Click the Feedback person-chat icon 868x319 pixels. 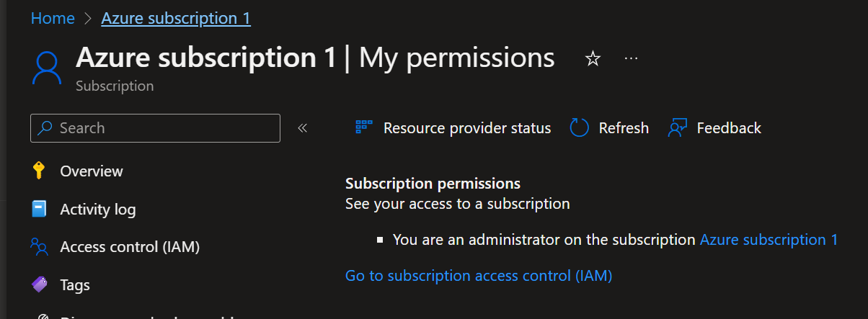(677, 128)
